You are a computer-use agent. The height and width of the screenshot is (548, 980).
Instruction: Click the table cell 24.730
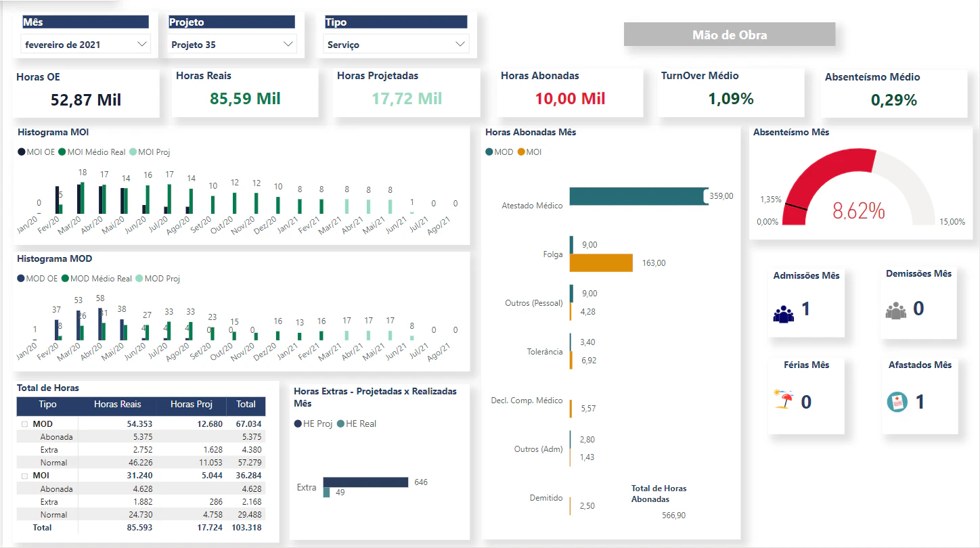click(x=140, y=515)
